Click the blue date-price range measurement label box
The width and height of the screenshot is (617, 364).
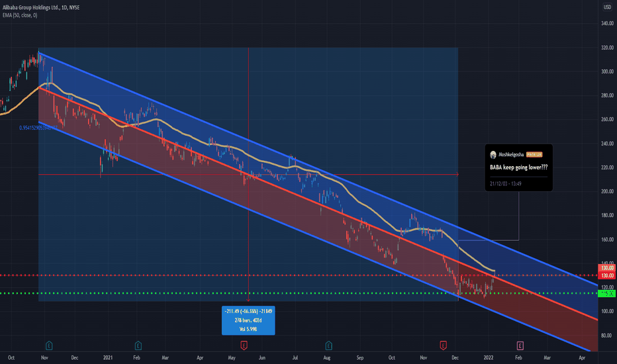coord(248,320)
